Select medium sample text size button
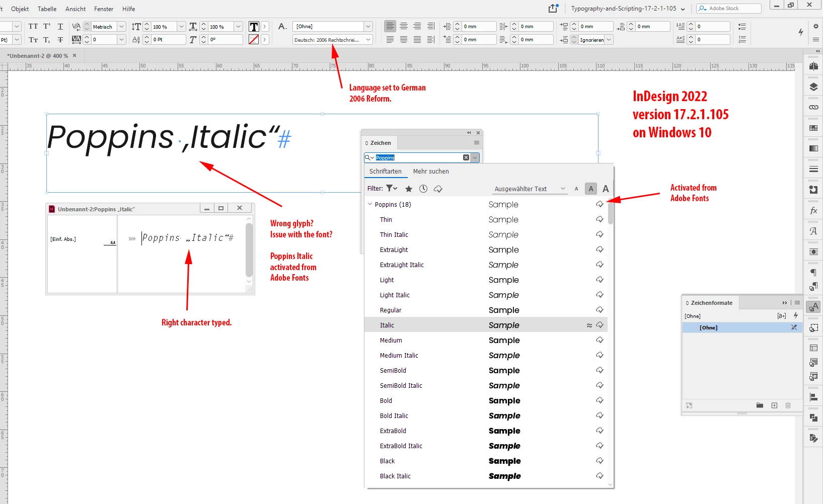Image resolution: width=823 pixels, height=504 pixels. coord(591,189)
